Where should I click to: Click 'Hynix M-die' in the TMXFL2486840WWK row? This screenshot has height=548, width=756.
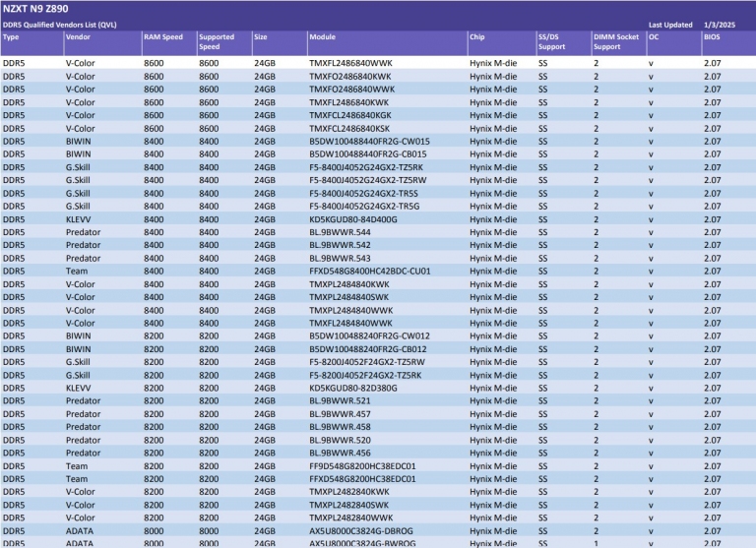[x=493, y=63]
